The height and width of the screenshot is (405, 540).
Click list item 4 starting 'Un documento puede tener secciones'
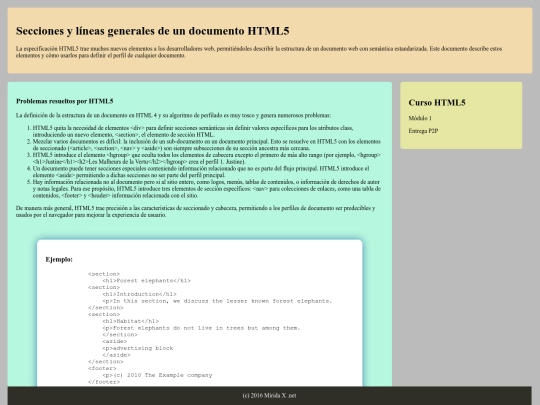coord(201,172)
